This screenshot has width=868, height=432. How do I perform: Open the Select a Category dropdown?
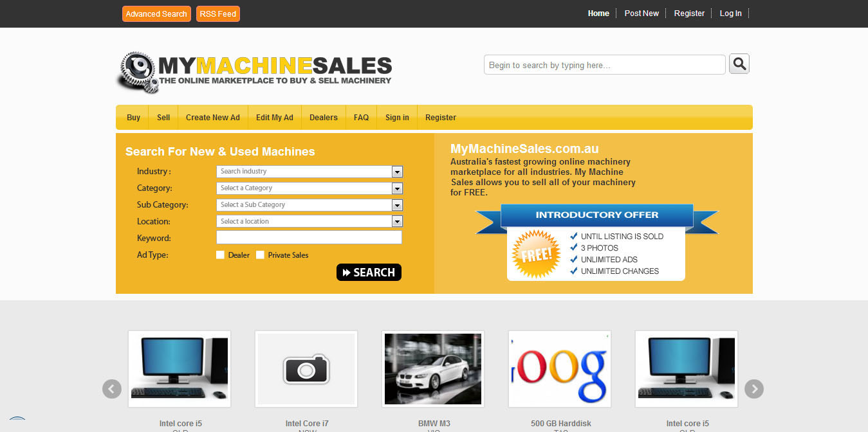tap(309, 188)
